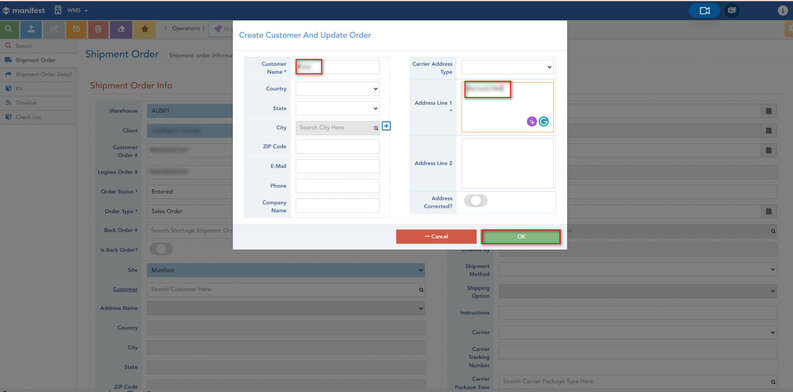The image size is (793, 392).
Task: Open the info icon in top bar
Action: pos(783,10)
